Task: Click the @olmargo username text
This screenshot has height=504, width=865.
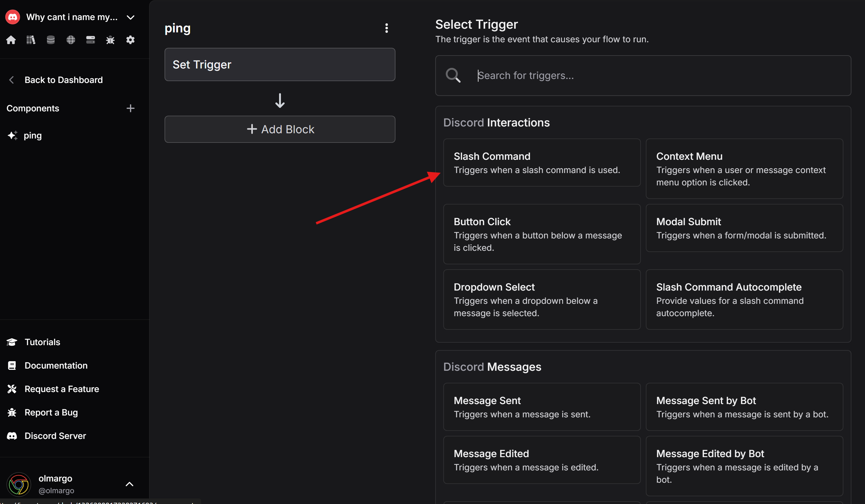Action: pyautogui.click(x=56, y=491)
